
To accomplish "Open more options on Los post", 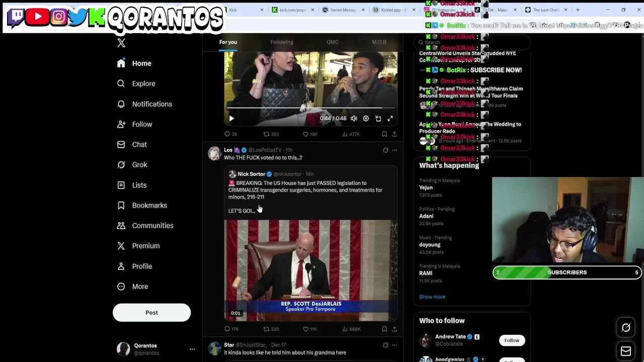I will (x=394, y=150).
